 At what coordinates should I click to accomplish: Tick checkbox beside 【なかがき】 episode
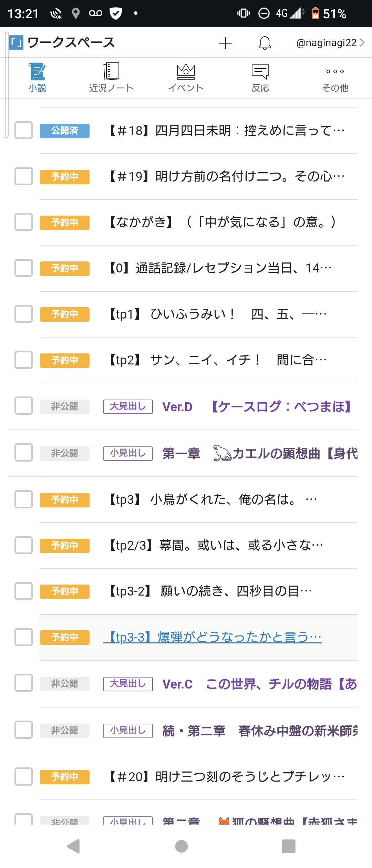(23, 222)
